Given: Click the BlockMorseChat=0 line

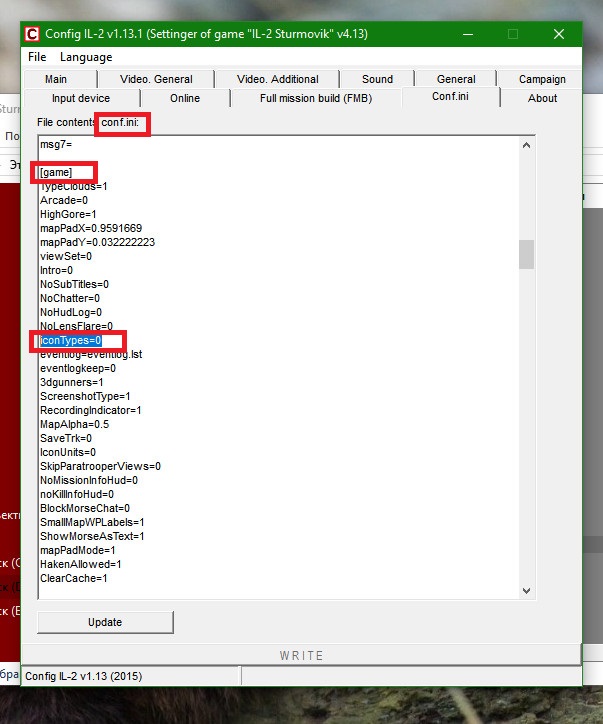Looking at the screenshot, I should pos(84,508).
